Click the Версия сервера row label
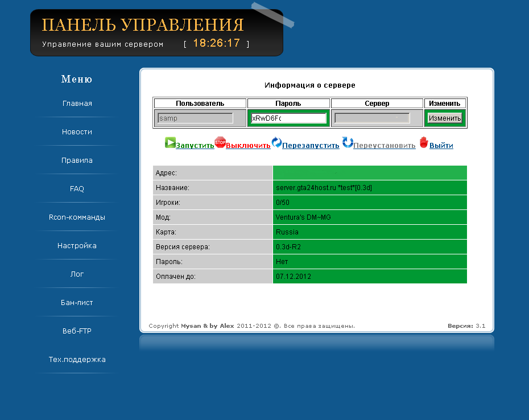The width and height of the screenshot is (529, 420). (183, 247)
